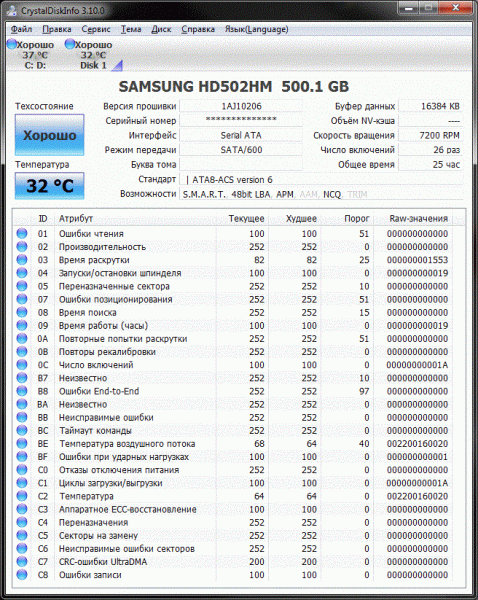This screenshot has width=478, height=600.
Task: Click status orb for BC Таймаут команды
Action: pyautogui.click(x=22, y=430)
